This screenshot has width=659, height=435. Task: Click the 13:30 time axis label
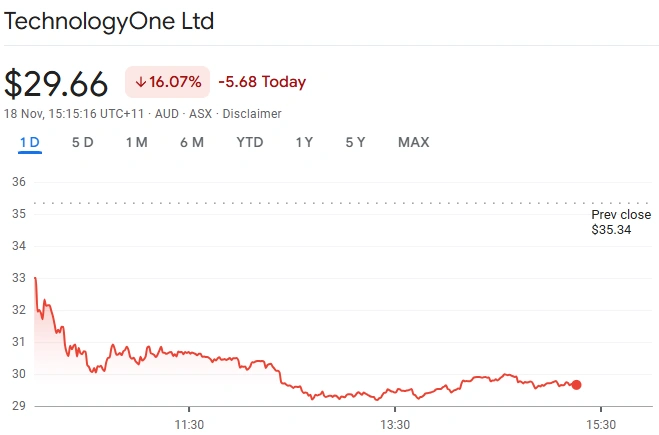tap(395, 424)
